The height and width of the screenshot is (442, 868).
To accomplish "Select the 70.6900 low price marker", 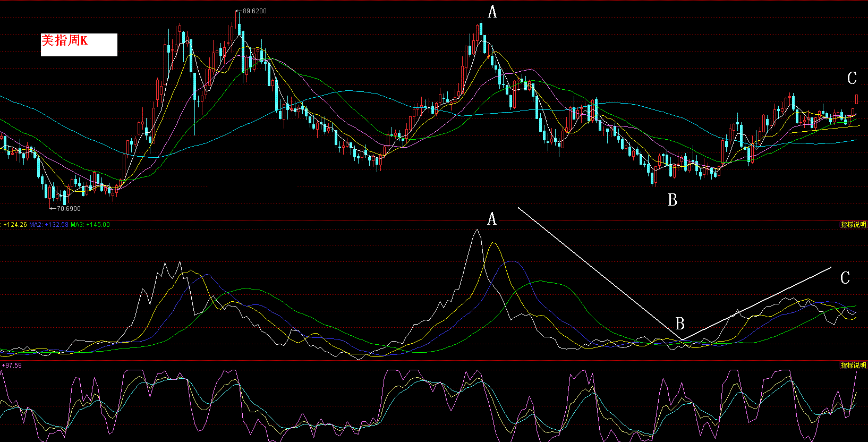I will (x=68, y=209).
